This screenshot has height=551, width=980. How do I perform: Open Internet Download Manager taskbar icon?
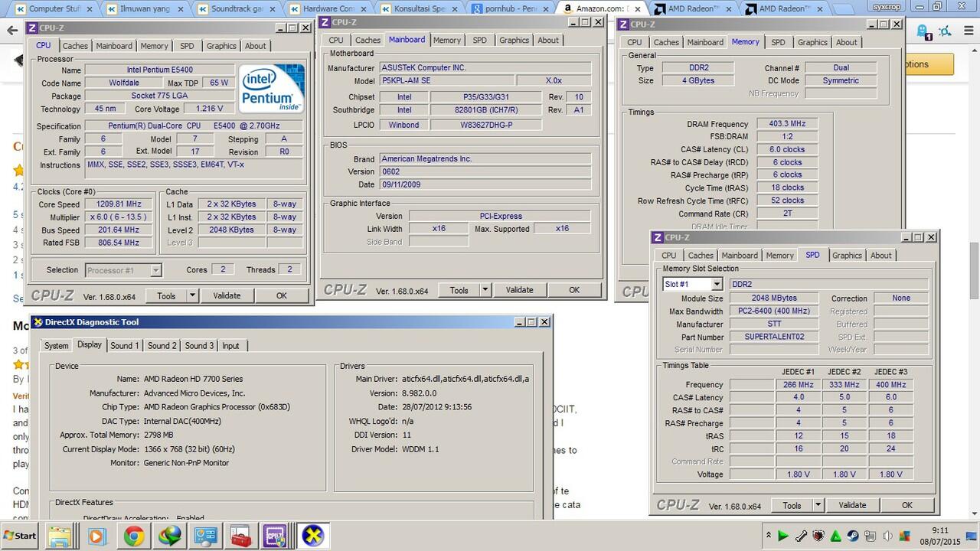(168, 535)
